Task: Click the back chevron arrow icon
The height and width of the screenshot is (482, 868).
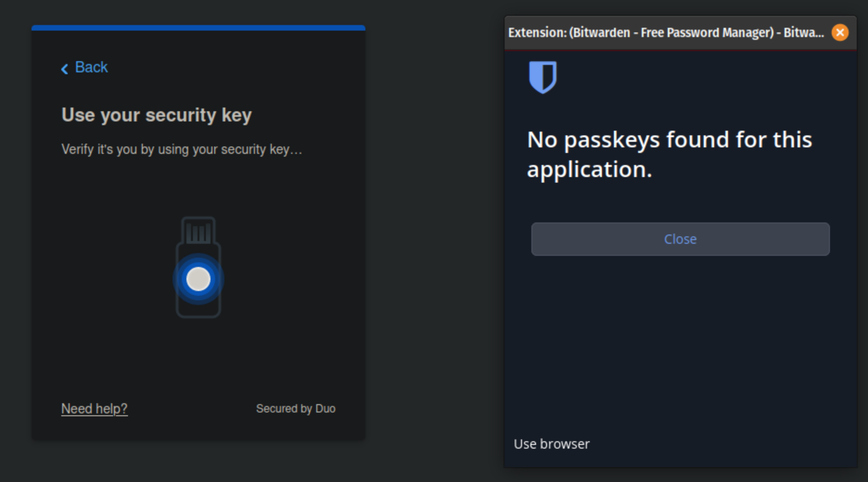Action: pos(65,69)
